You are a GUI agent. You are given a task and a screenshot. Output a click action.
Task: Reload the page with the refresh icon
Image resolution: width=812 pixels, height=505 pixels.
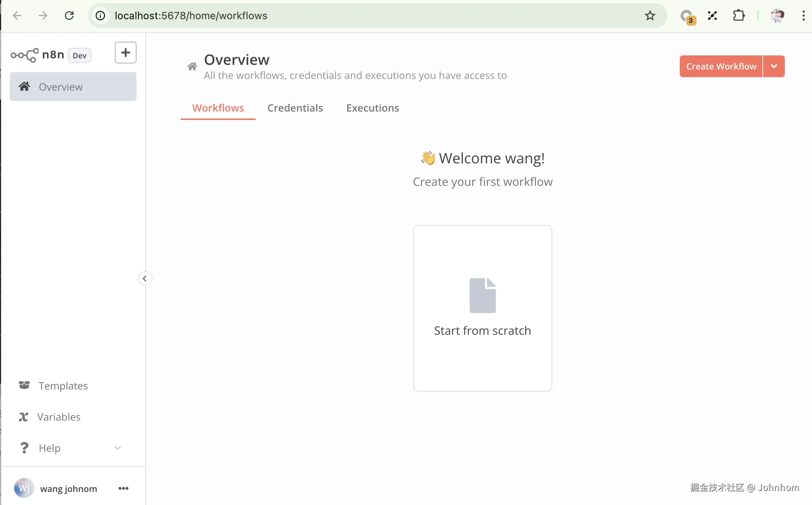point(69,16)
